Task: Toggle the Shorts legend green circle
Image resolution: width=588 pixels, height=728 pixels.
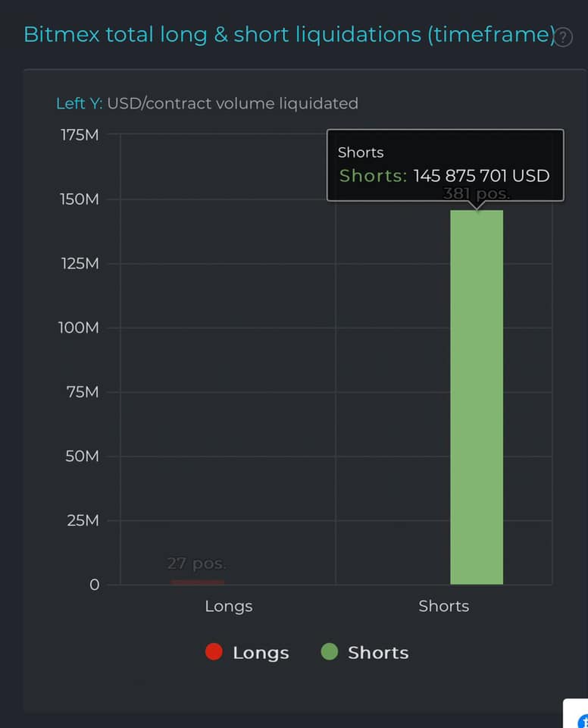Action: tap(330, 651)
